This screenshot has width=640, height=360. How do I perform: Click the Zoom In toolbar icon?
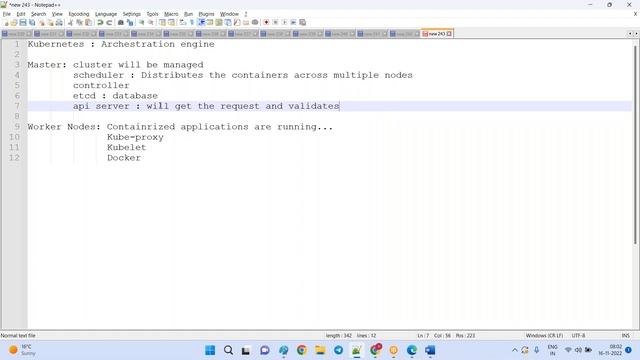coord(141,22)
